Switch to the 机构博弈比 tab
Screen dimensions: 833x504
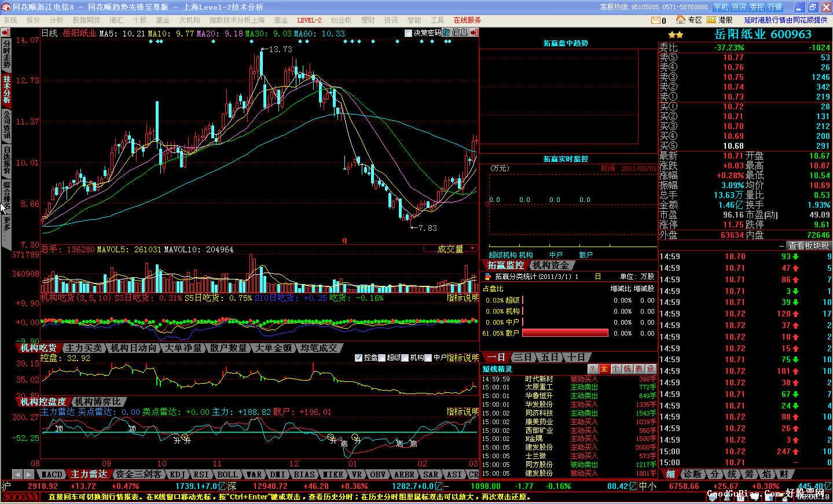click(97, 402)
